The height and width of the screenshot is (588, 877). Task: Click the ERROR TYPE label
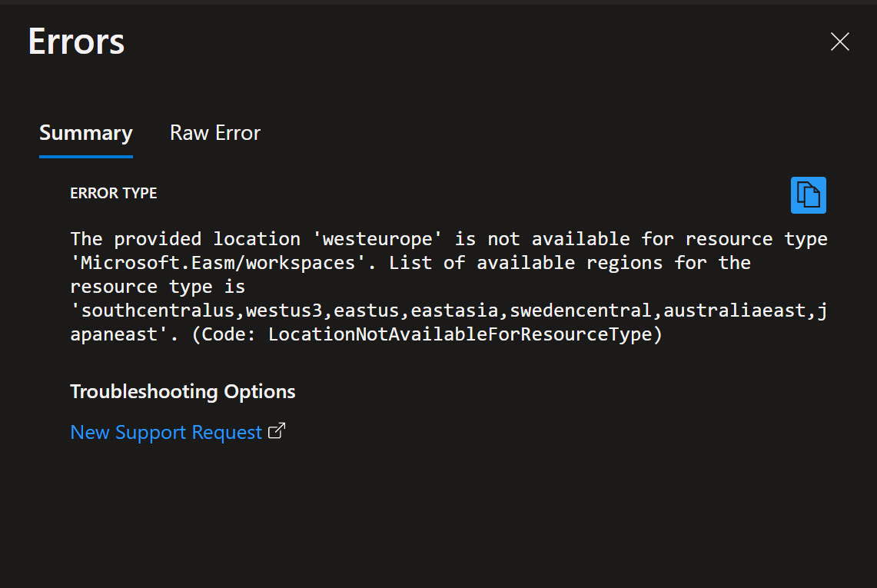[114, 193]
